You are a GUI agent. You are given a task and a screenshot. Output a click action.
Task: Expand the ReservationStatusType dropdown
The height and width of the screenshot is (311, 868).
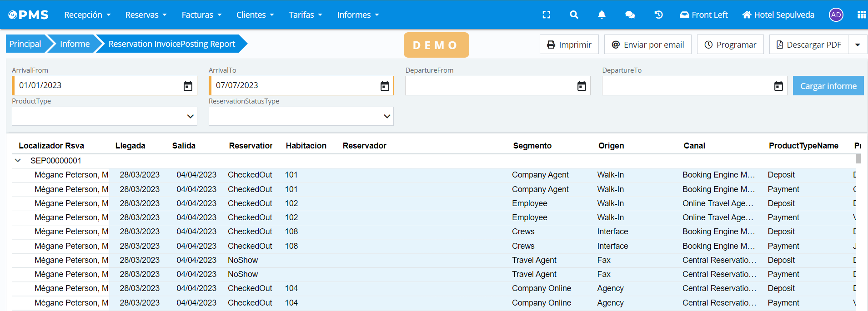click(301, 116)
